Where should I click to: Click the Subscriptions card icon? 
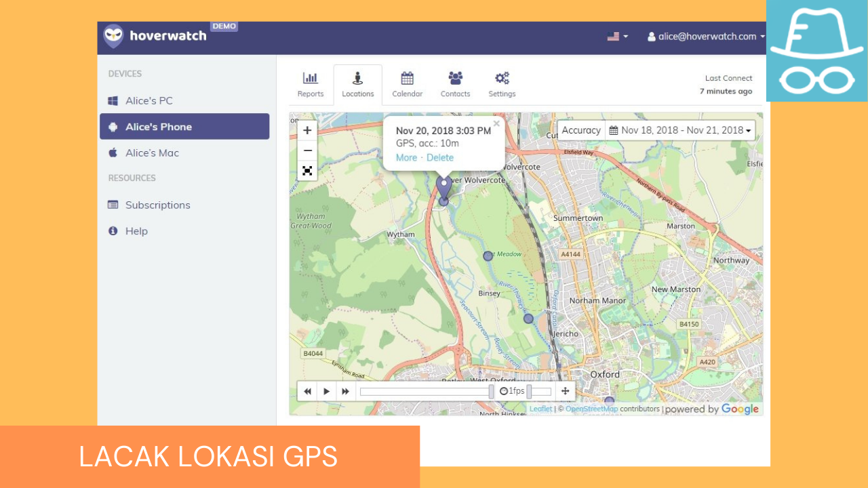tap(113, 205)
